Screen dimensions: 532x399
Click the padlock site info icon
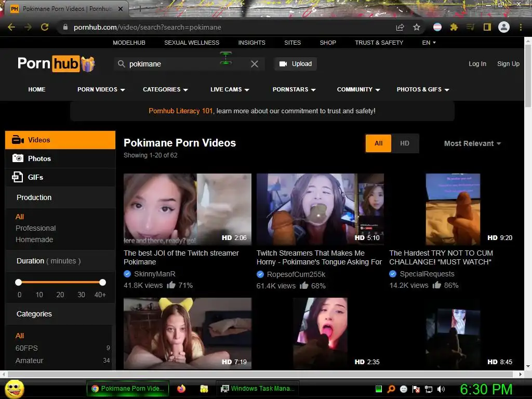coord(65,27)
